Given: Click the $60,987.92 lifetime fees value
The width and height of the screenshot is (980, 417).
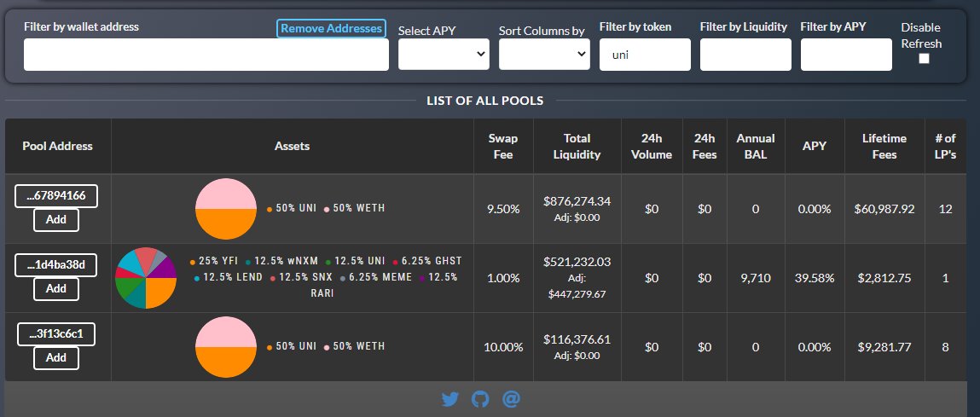Looking at the screenshot, I should [x=884, y=209].
